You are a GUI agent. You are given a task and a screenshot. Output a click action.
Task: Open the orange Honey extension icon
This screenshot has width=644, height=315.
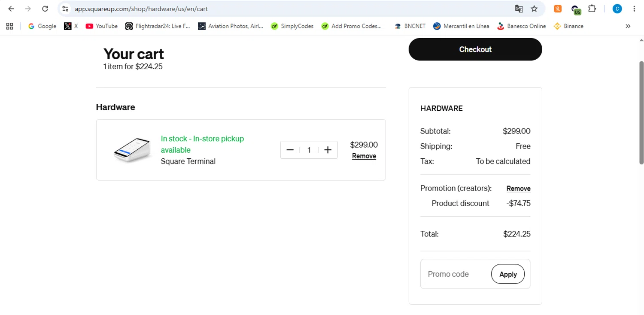tap(558, 9)
